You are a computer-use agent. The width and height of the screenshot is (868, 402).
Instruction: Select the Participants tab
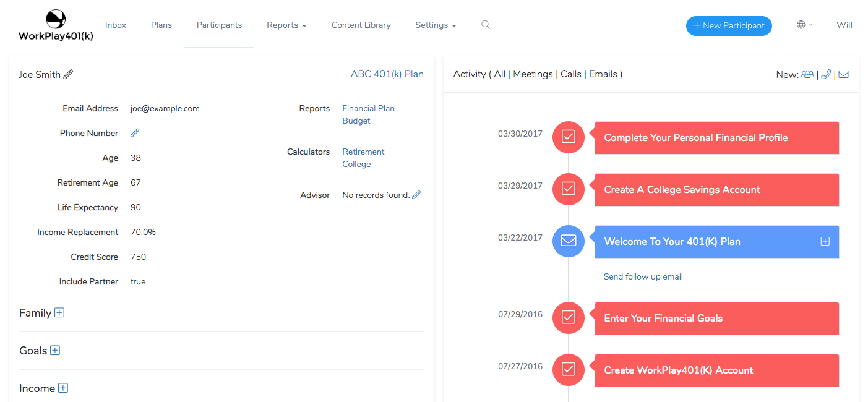pos(219,25)
